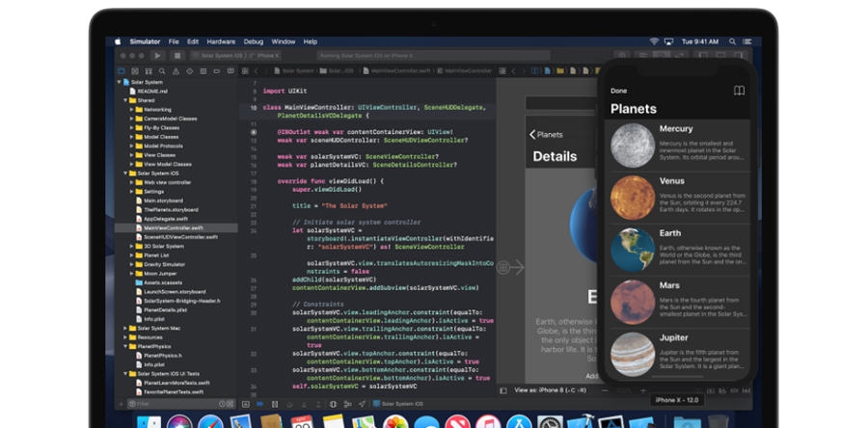Collapse the Shared folder
Image resolution: width=868 pixels, height=428 pixels.
[x=125, y=100]
